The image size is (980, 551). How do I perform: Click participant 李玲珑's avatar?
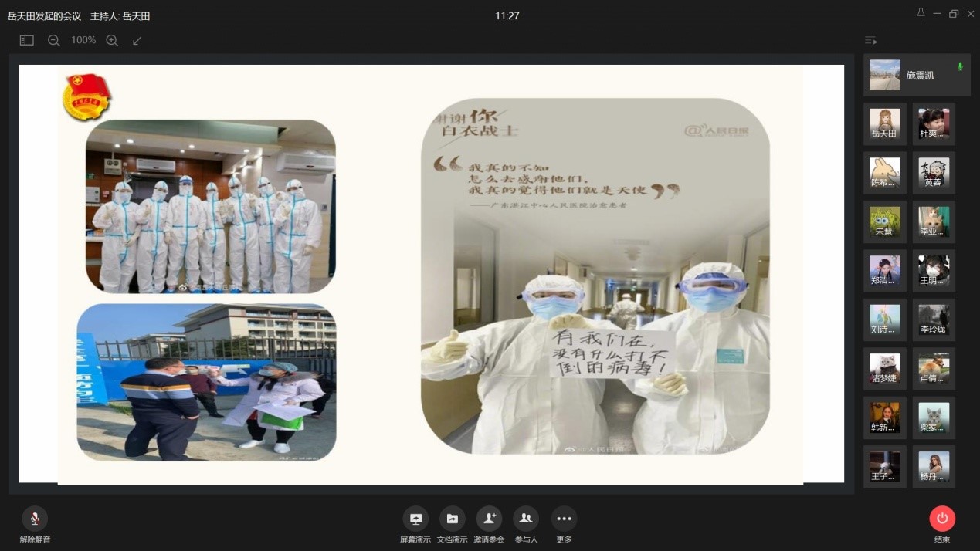934,319
